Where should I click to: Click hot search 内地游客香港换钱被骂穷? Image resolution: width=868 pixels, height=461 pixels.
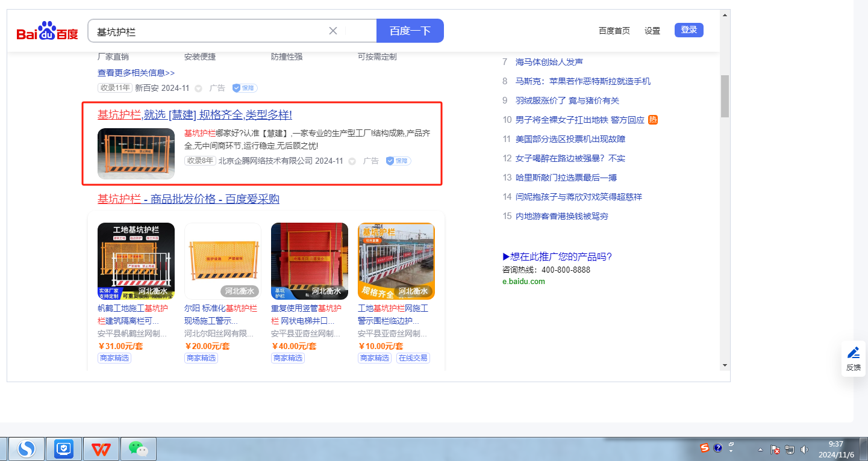(562, 216)
